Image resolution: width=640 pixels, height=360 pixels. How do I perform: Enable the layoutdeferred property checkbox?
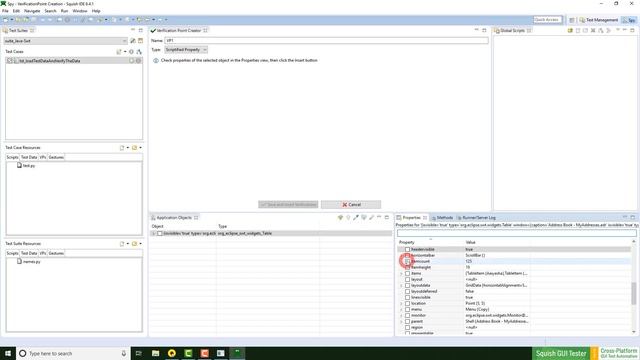coord(407,291)
